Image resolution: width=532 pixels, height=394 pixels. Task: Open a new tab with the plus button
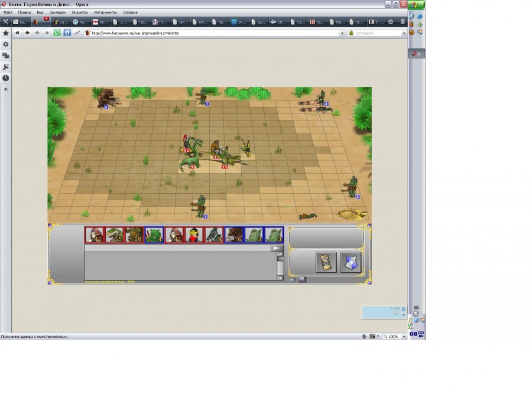coord(391,22)
